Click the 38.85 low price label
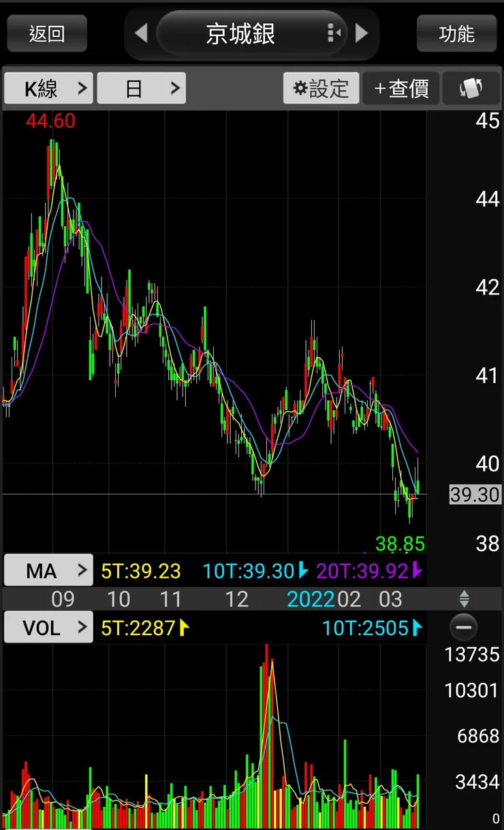504x830 pixels. pos(400,544)
